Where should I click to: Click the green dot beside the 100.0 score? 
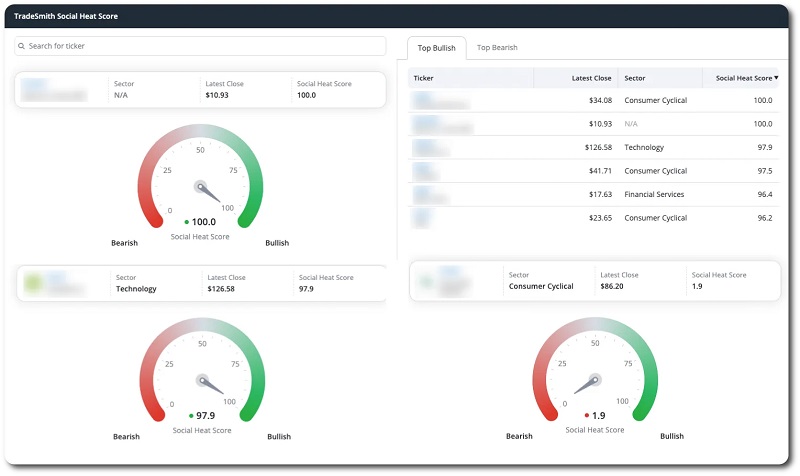187,222
